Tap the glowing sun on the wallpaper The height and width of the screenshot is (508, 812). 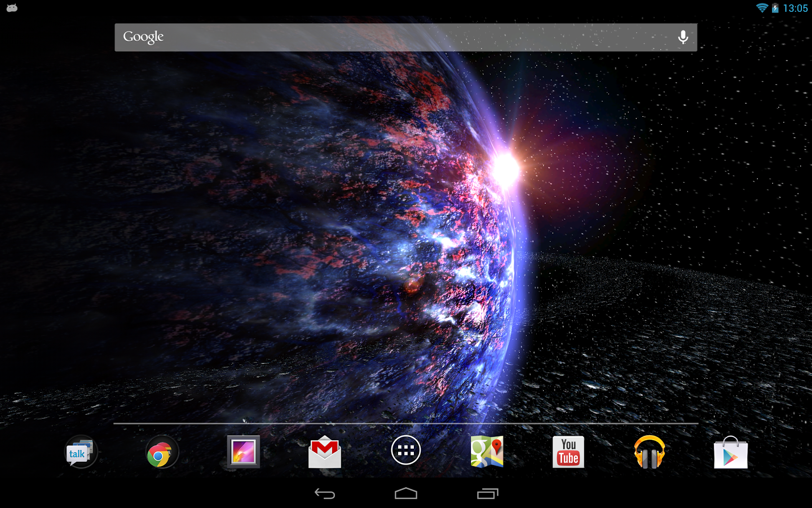[505, 168]
